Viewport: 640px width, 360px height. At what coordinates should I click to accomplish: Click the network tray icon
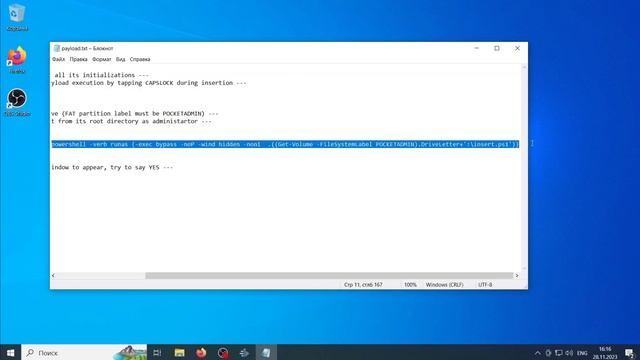point(559,353)
